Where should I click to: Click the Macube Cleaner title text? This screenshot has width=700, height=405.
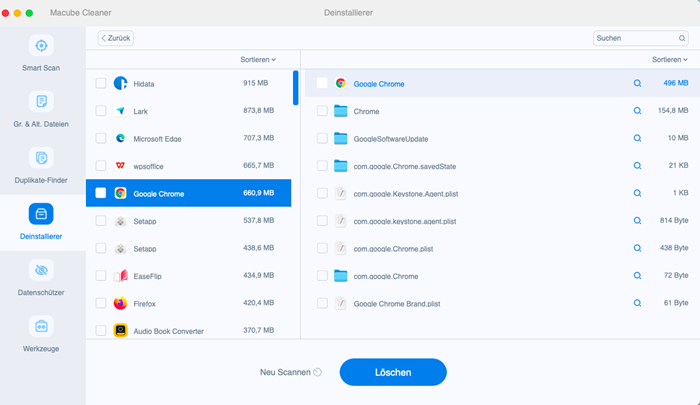pyautogui.click(x=81, y=13)
